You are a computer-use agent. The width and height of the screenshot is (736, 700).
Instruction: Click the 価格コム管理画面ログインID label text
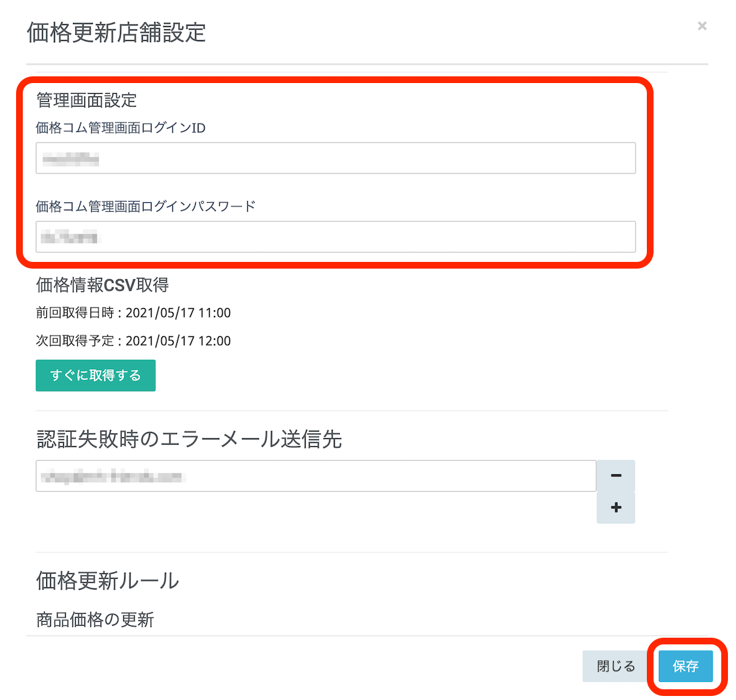pyautogui.click(x=121, y=128)
